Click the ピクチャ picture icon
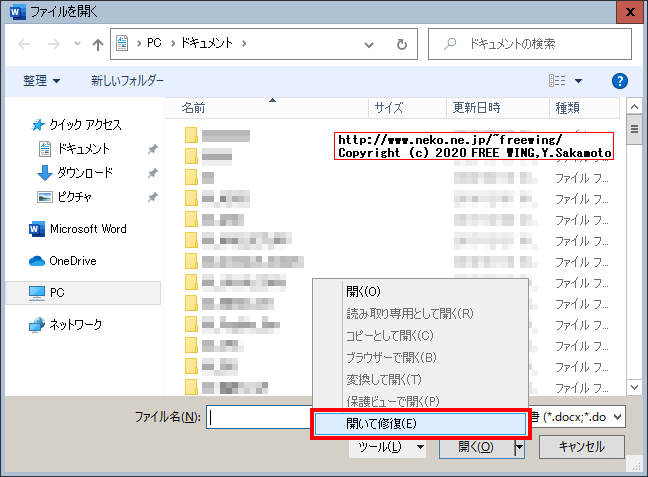648x477 pixels. [45, 197]
